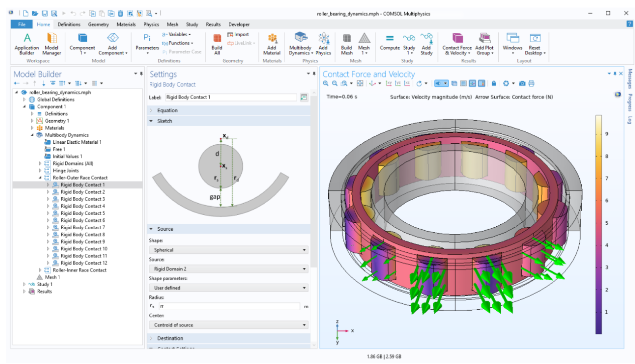Expand the Roller-Inner Race Contact node
The image size is (635, 364).
point(40,270)
